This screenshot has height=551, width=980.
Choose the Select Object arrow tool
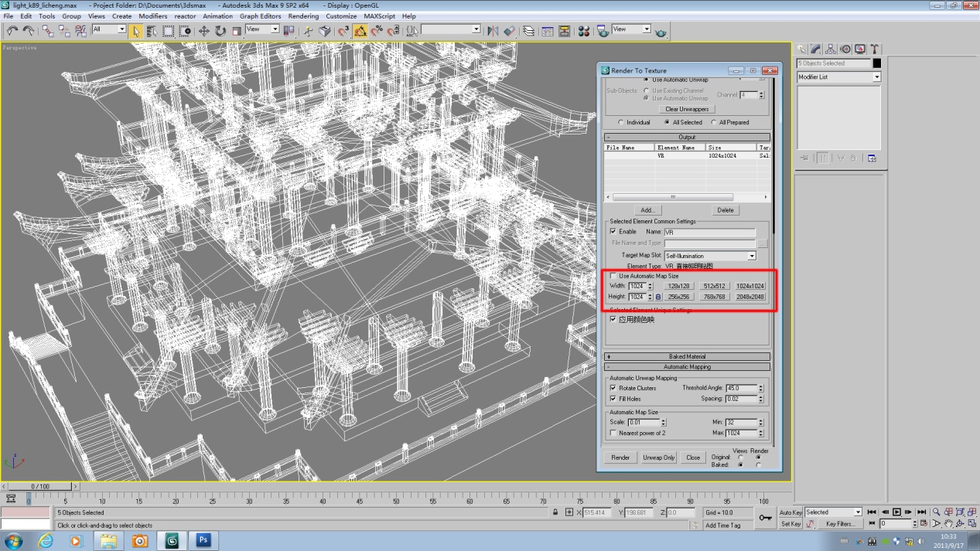[x=136, y=31]
